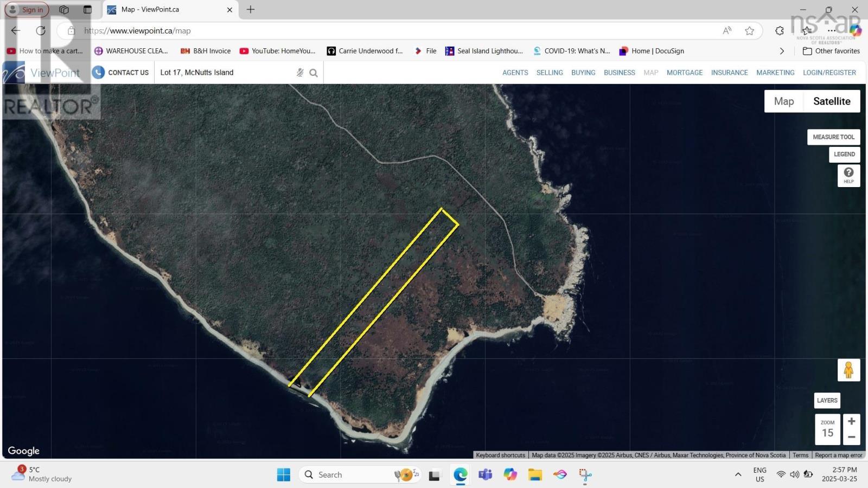The width and height of the screenshot is (868, 488).
Task: Open the MORTGAGE menu item
Action: (x=684, y=73)
